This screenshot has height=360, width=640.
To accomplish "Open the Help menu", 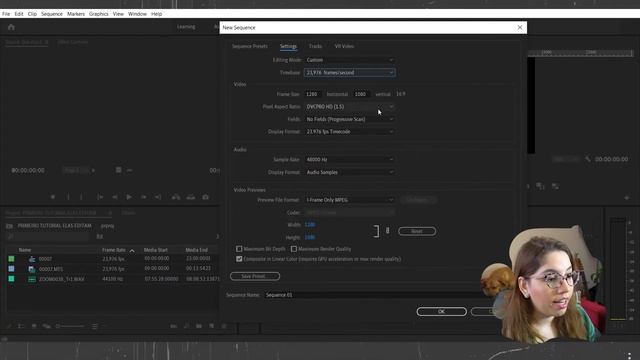I will click(x=156, y=14).
